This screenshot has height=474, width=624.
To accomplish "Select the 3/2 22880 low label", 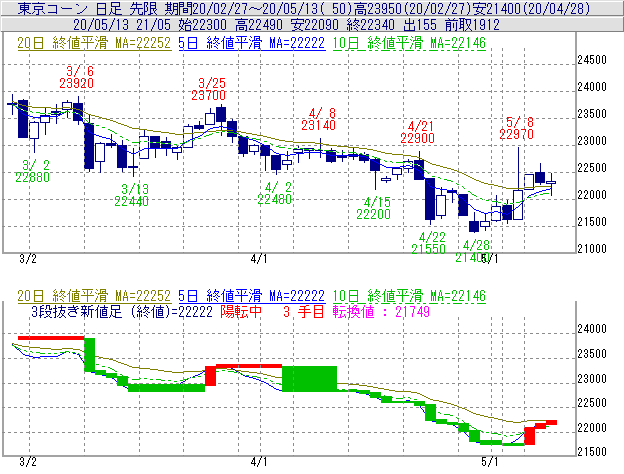I will pos(33,171).
